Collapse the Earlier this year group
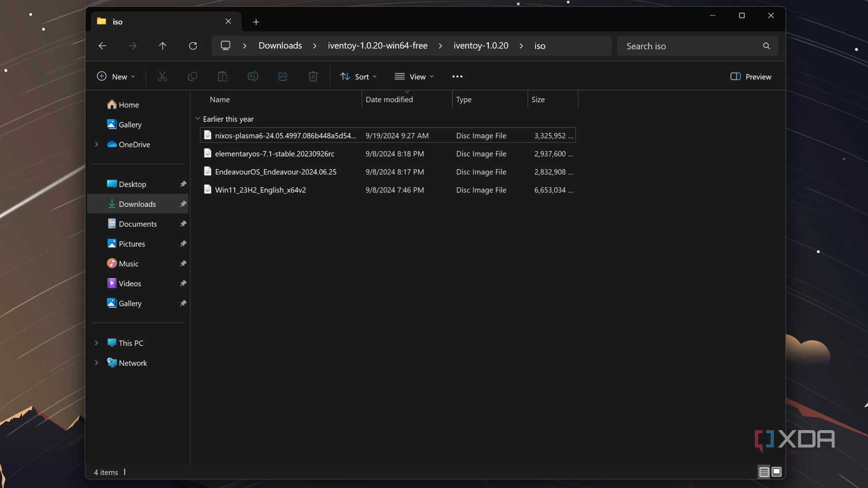868x488 pixels. pos(198,119)
